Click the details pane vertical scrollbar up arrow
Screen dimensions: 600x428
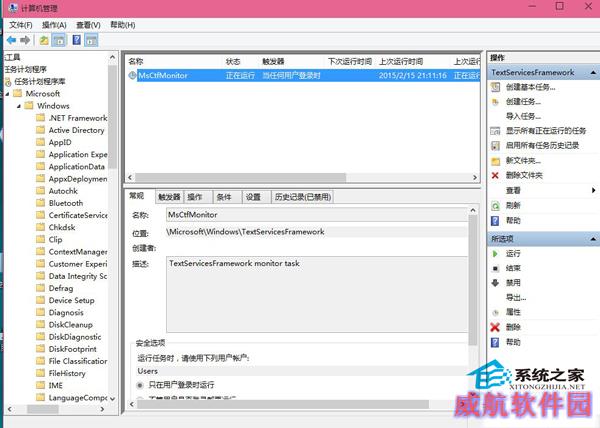[473, 210]
